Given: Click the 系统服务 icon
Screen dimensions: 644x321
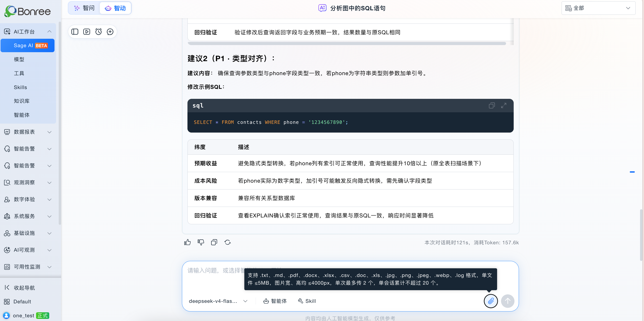Looking at the screenshot, I should (7, 216).
